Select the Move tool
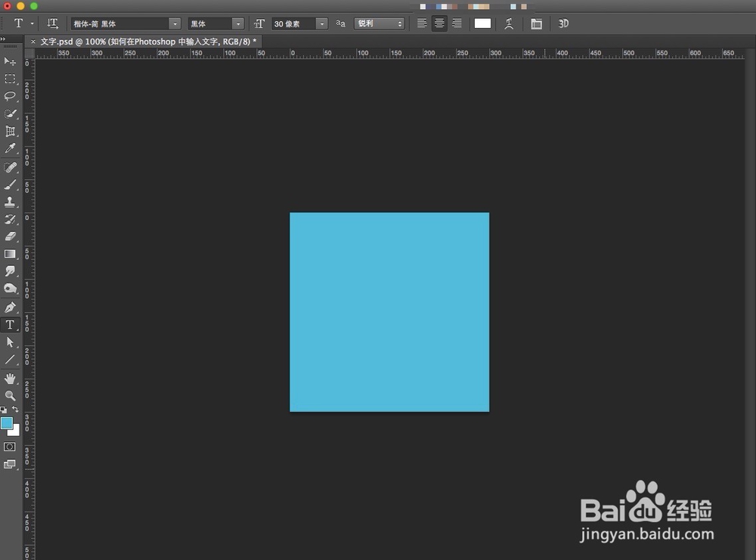 10,61
